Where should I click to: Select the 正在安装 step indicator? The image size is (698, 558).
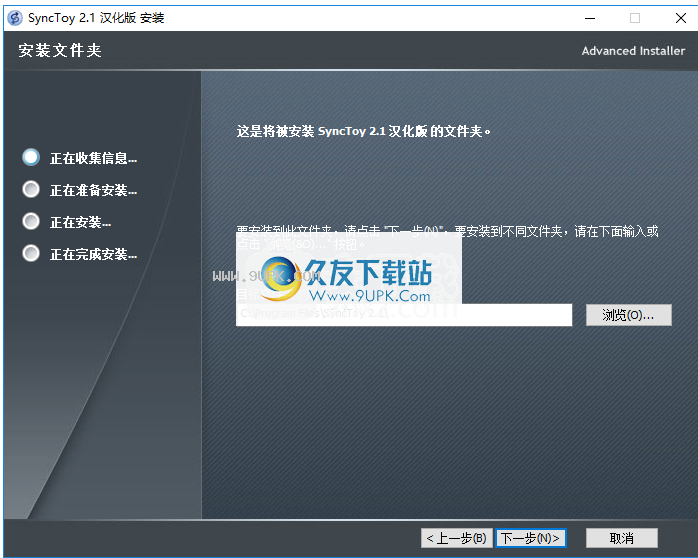coord(31,221)
